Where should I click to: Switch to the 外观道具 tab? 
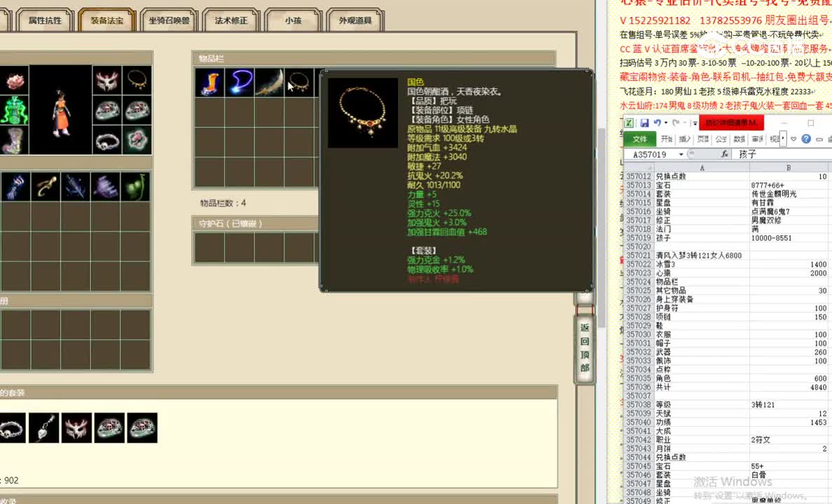(355, 21)
